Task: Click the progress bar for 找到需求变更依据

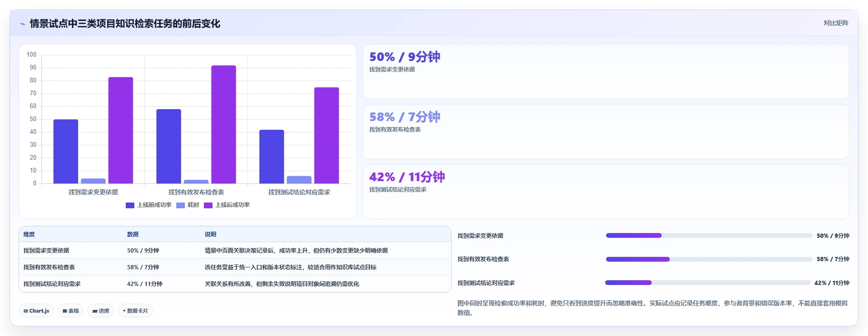Action: point(709,235)
